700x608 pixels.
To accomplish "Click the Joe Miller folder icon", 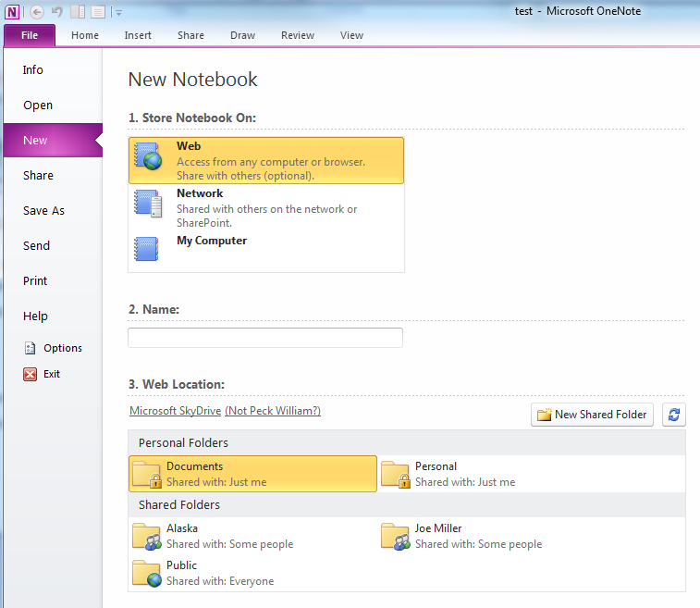I will (396, 537).
